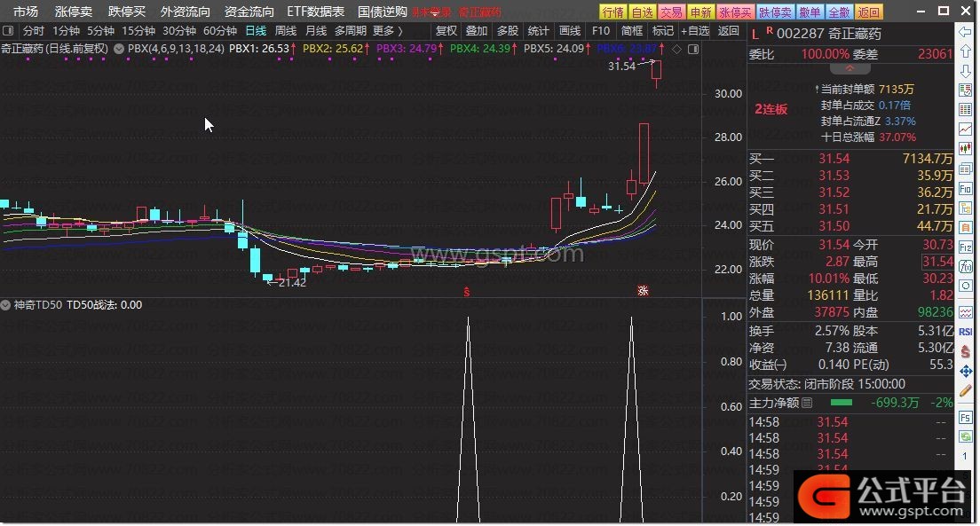Open the multi-window icon in sidebar
This screenshot has width=980, height=526.
pos(965,169)
